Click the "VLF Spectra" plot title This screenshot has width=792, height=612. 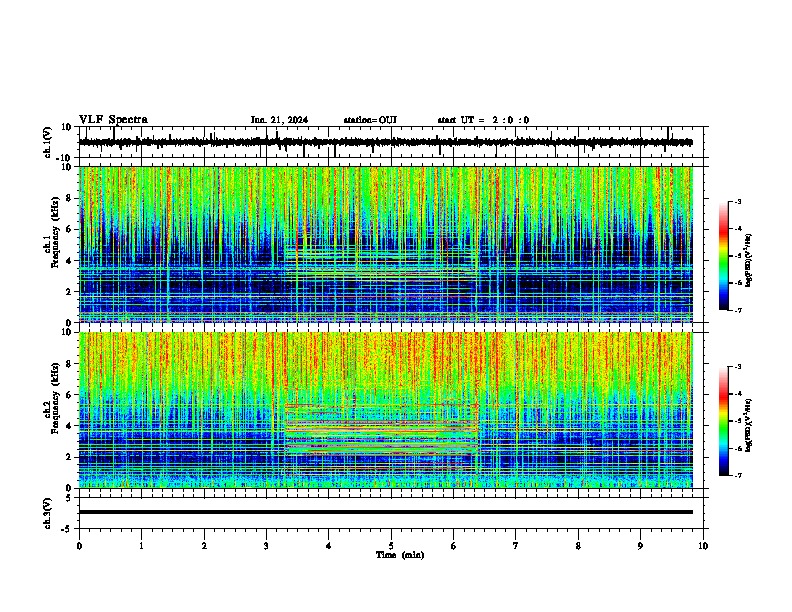pyautogui.click(x=114, y=119)
